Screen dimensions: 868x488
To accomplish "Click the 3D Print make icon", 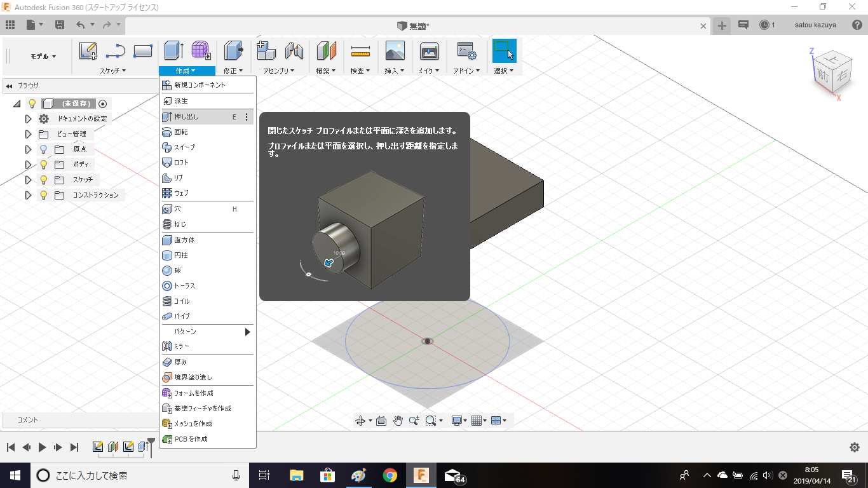I will point(430,51).
